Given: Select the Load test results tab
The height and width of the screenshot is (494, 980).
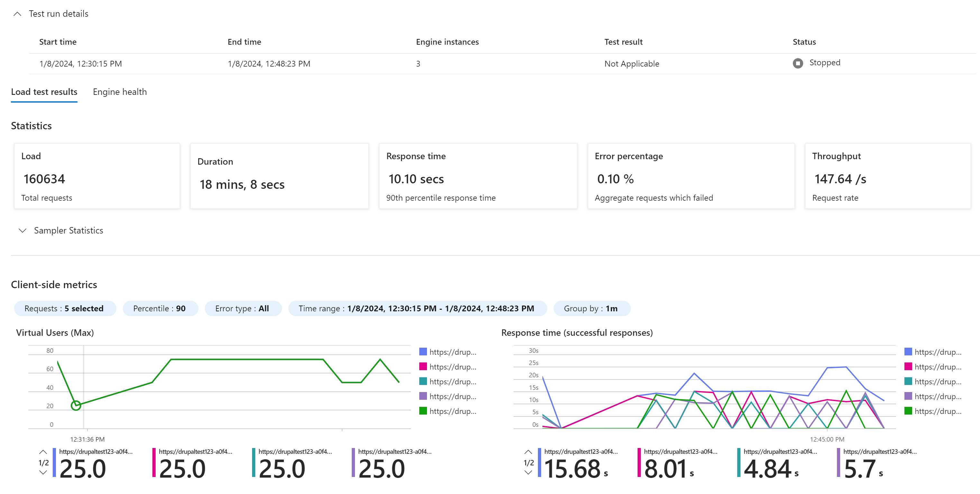Looking at the screenshot, I should click(44, 92).
